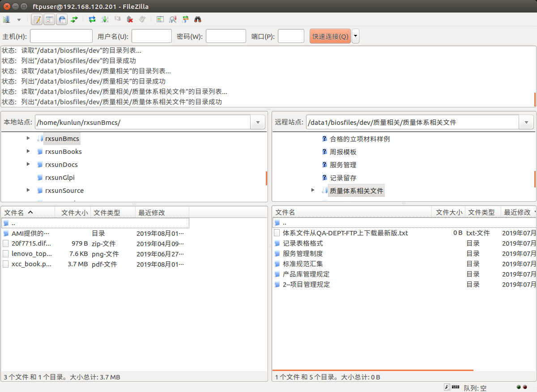Disconnect from server using red-X icon
This screenshot has height=392, width=537.
point(130,20)
